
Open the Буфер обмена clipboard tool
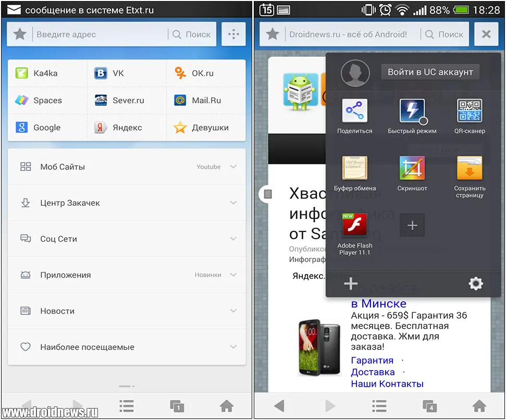pos(355,168)
